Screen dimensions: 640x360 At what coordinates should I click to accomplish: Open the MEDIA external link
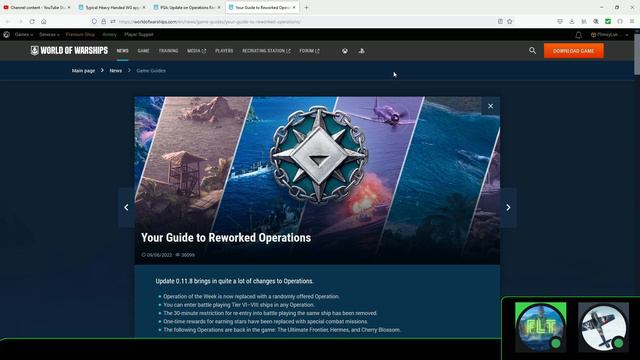[x=196, y=51]
